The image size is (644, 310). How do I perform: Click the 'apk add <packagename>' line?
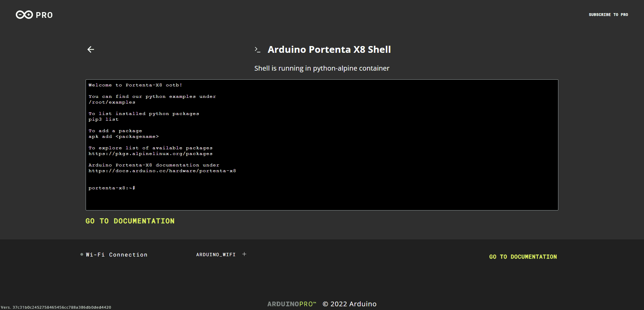pyautogui.click(x=124, y=137)
